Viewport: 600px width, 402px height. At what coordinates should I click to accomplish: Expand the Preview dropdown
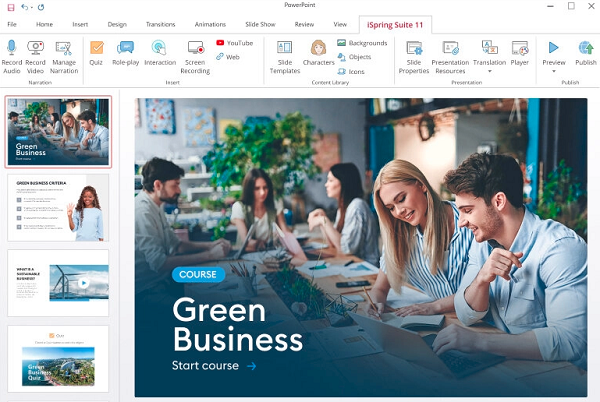[x=553, y=71]
